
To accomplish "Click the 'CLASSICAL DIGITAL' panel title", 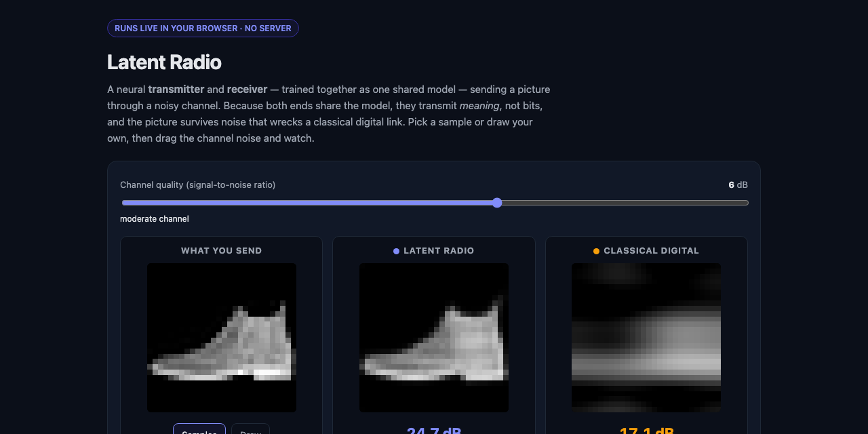I will 651,251.
